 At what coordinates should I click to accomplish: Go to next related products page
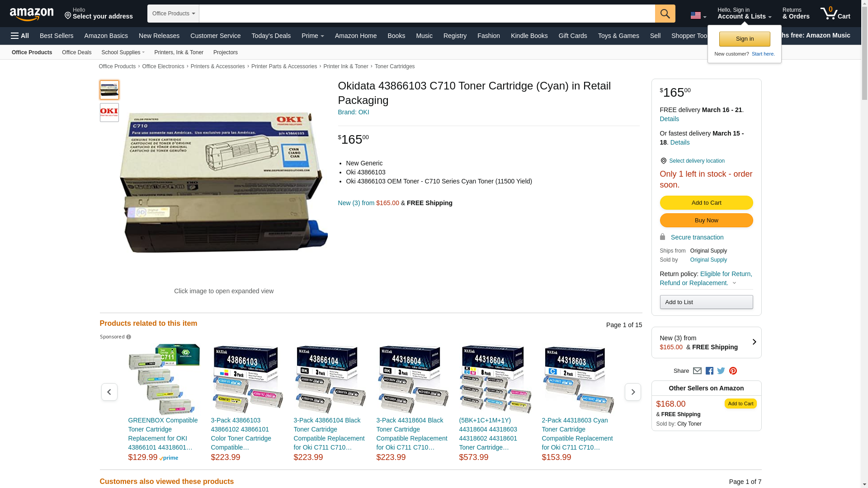pyautogui.click(x=633, y=392)
